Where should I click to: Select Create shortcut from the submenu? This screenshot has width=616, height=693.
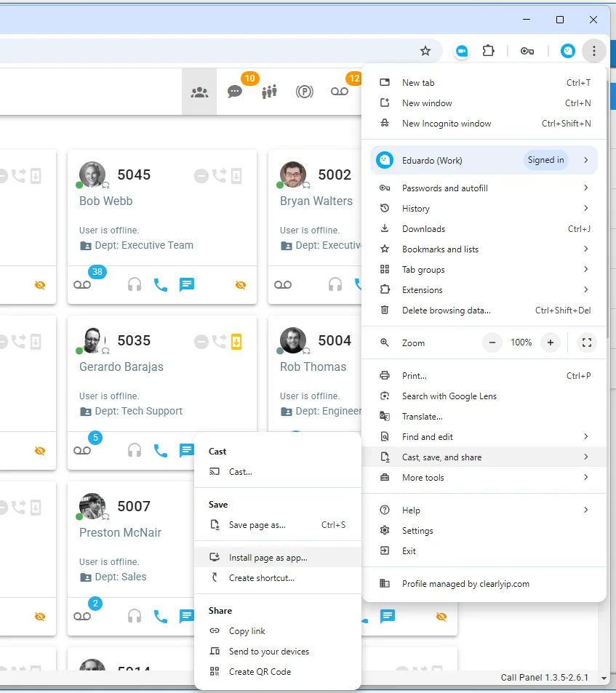[278, 577]
